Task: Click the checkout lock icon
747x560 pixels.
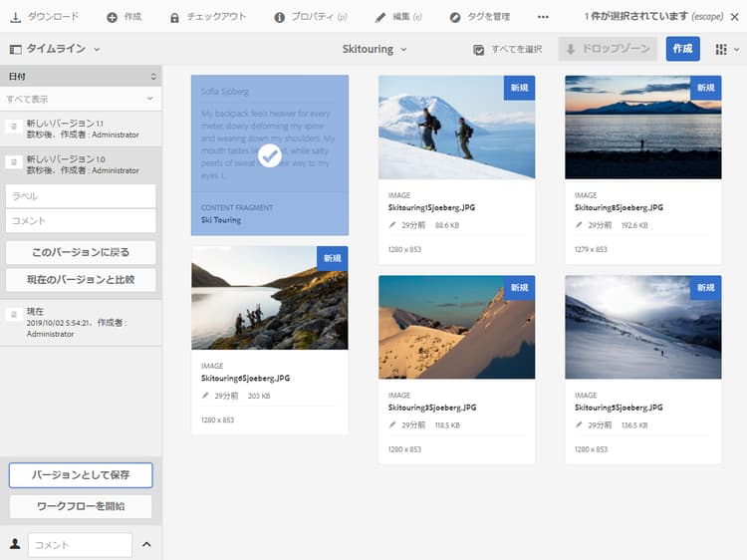Action: 174,18
